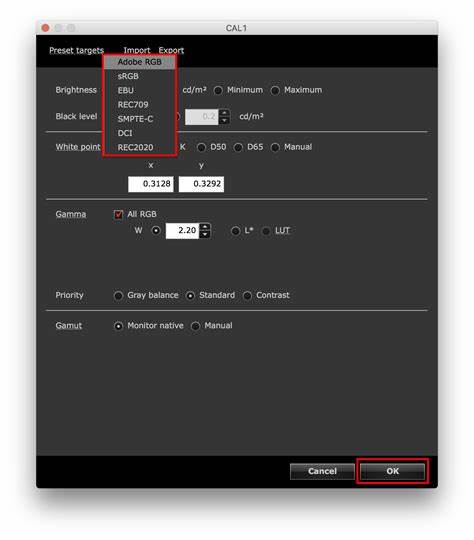This screenshot has height=540, width=474.
Task: Click the Export link
Action: point(171,50)
